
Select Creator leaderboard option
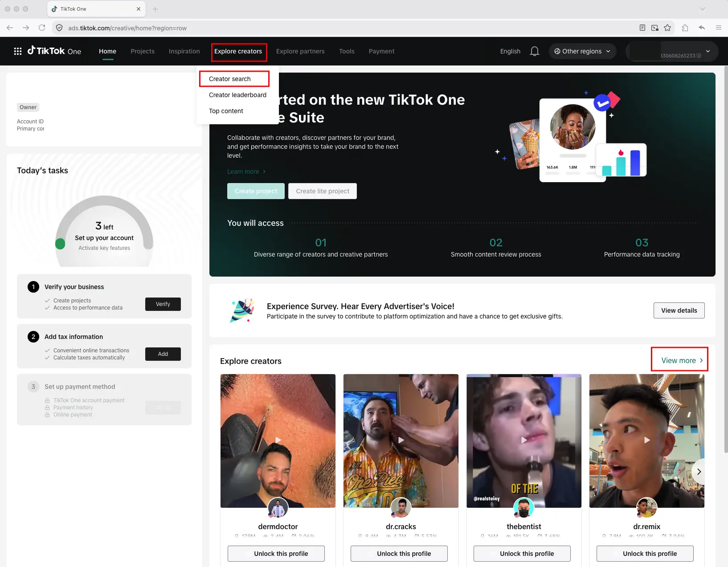[x=237, y=95]
